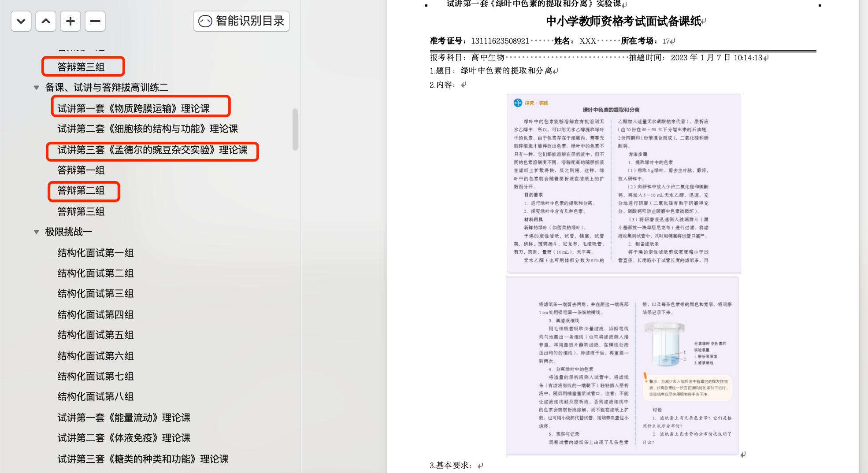Click the outline panel vertical scrollbar

pyautogui.click(x=295, y=129)
